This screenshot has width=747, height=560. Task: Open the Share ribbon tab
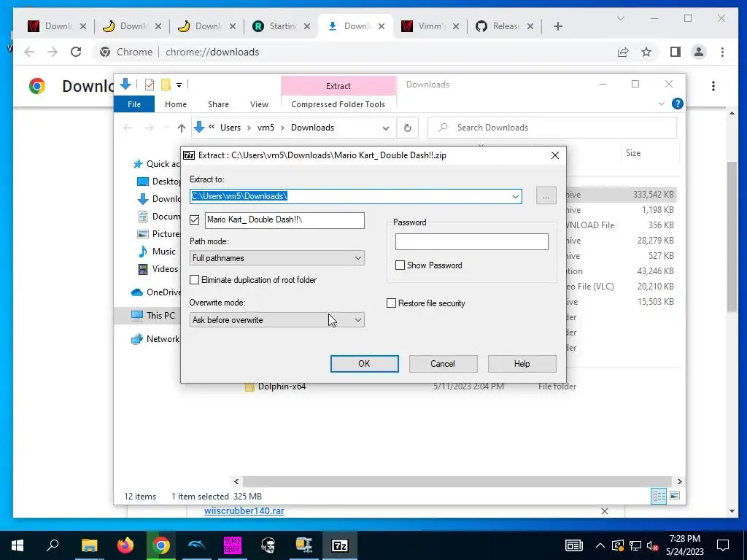click(218, 104)
